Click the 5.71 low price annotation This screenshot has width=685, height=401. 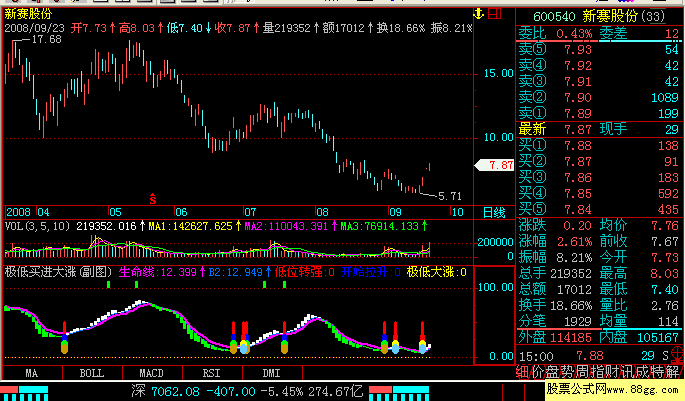(450, 197)
